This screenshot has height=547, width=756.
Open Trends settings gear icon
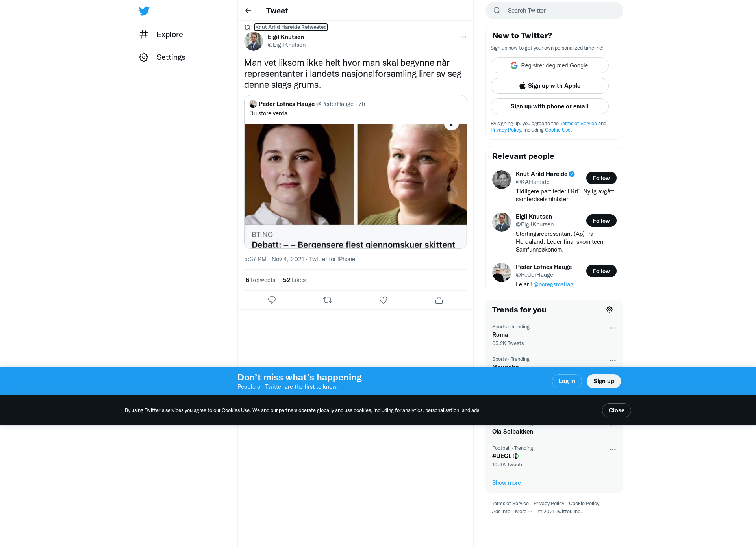610,310
